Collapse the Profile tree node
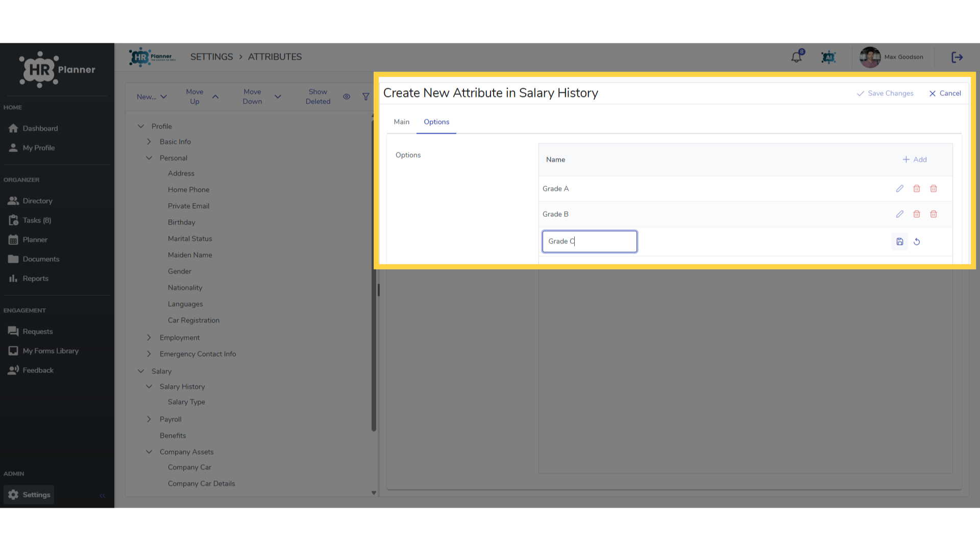This screenshot has width=980, height=551. (x=141, y=126)
